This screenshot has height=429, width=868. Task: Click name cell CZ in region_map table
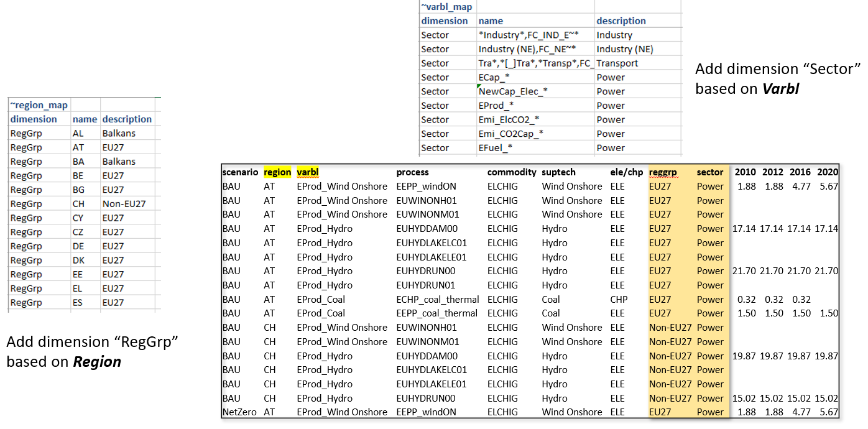pyautogui.click(x=85, y=232)
